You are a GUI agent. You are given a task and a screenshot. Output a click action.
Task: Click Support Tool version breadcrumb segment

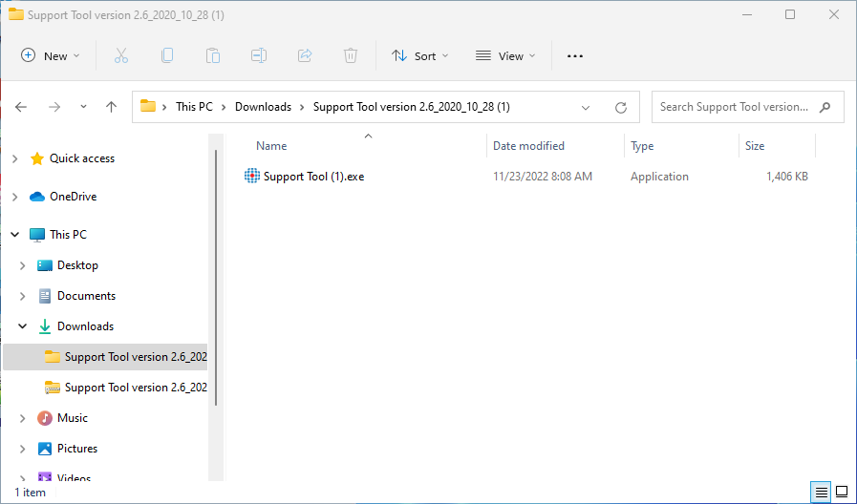411,107
